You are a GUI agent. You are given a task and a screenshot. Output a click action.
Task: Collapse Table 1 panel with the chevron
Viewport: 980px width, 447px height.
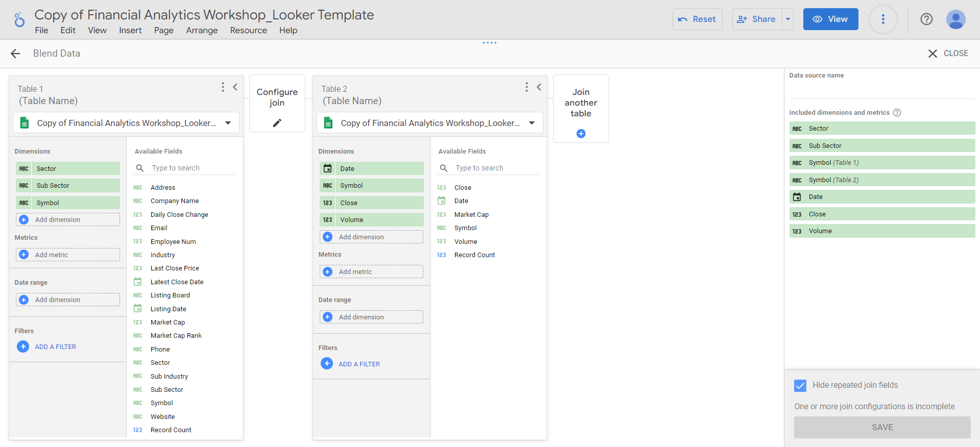point(235,87)
